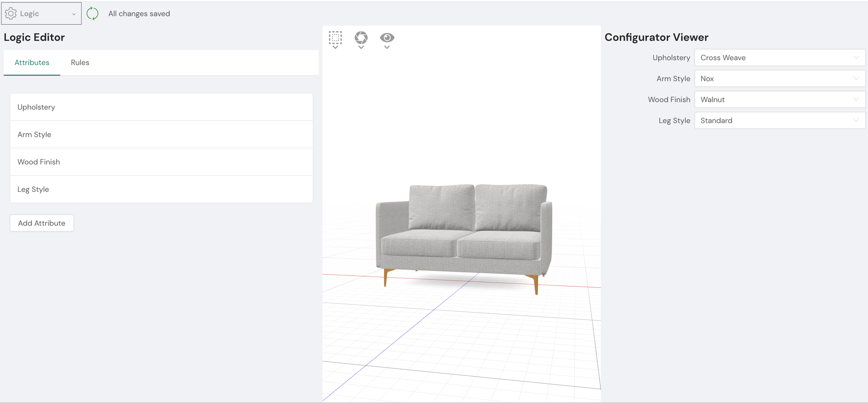
Task: Open the Arm Style dropdown showing Nox
Action: click(779, 79)
